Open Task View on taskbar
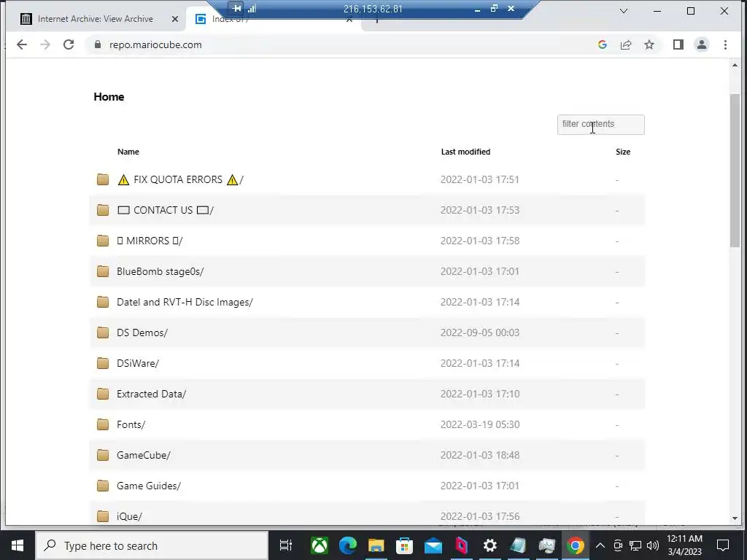This screenshot has height=560, width=747. 285,545
